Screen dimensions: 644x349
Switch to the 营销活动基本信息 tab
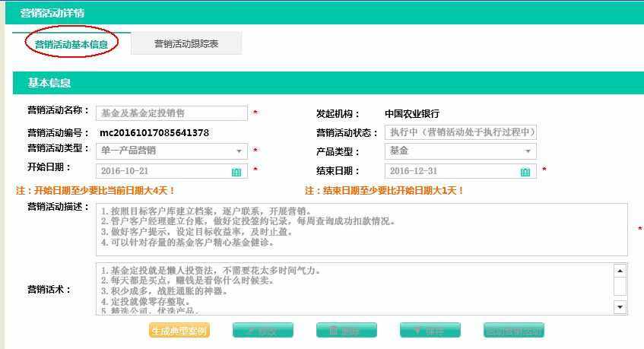pos(71,44)
